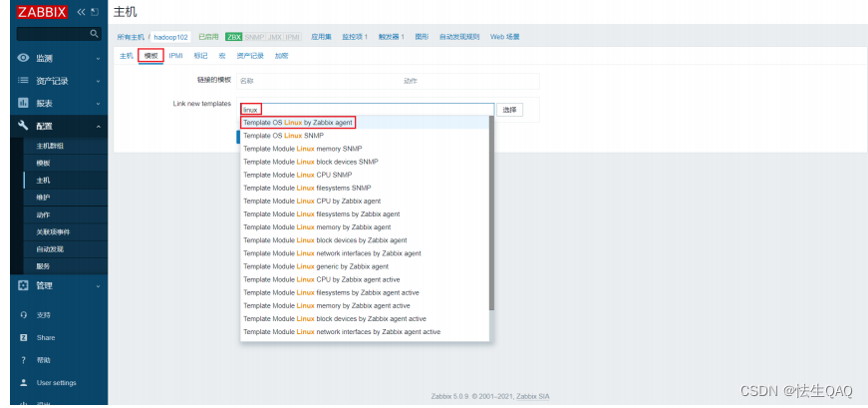Click the ZABBIX logo
The height and width of the screenshot is (408, 868).
click(x=42, y=12)
